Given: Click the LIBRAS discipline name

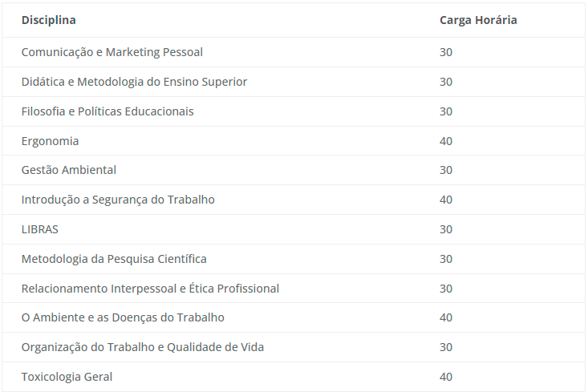Looking at the screenshot, I should tap(40, 229).
